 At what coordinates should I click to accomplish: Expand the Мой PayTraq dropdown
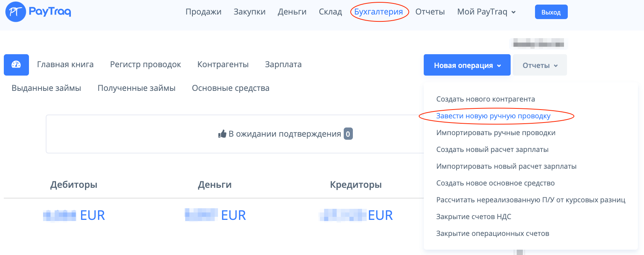pyautogui.click(x=486, y=12)
